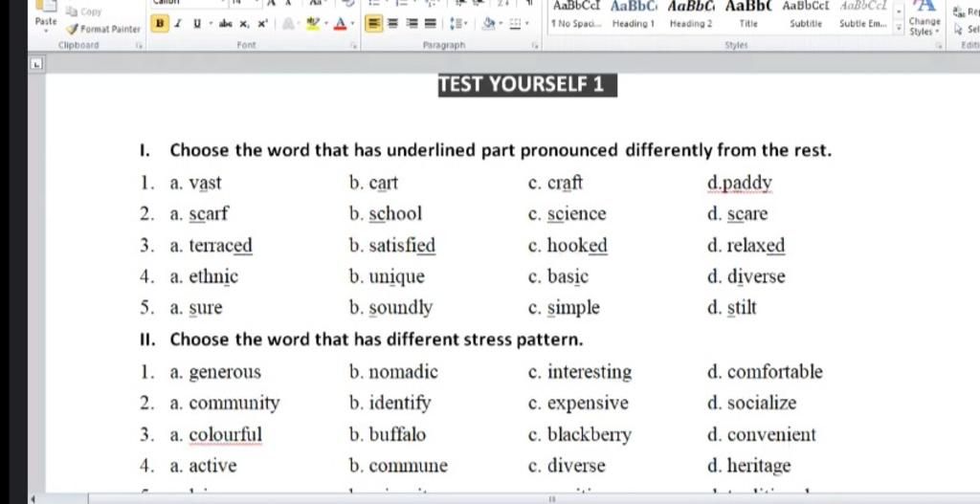Apply Strikethrough to text
The width and height of the screenshot is (980, 504).
(x=226, y=24)
